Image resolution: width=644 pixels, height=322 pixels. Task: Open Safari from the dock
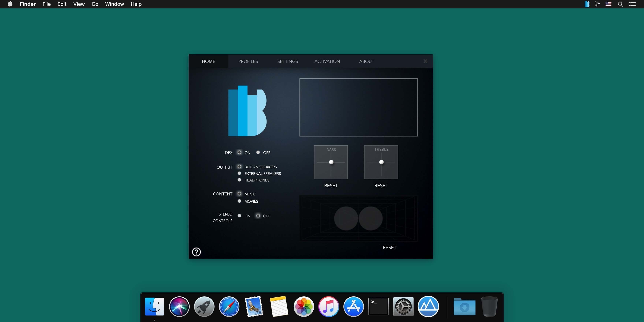click(x=229, y=306)
